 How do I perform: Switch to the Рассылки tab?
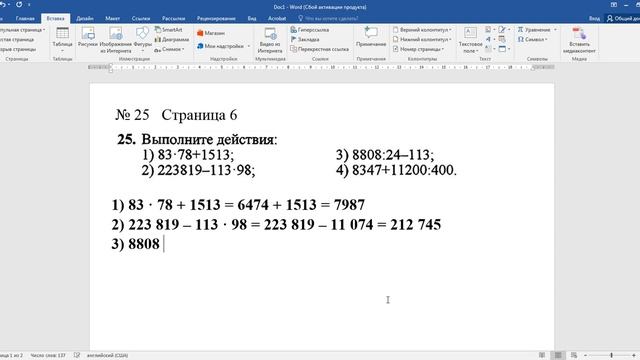[173, 18]
